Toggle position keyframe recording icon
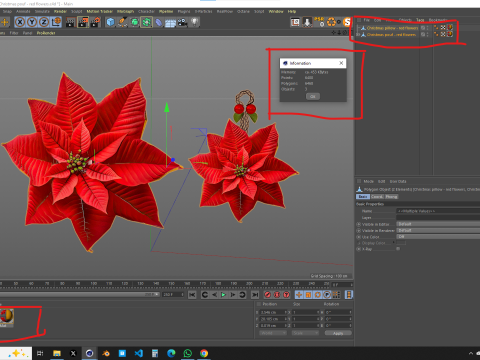480x360 pixels. pos(299,295)
